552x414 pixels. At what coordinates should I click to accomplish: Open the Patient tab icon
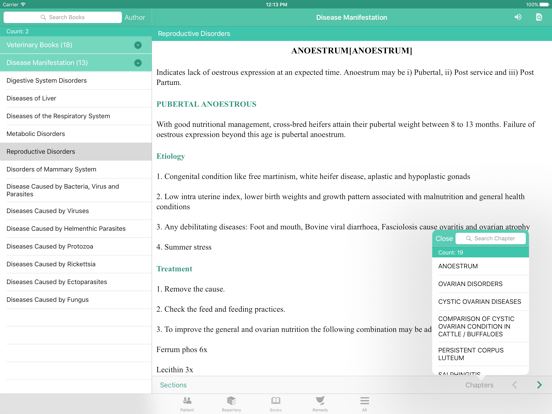coord(187,403)
